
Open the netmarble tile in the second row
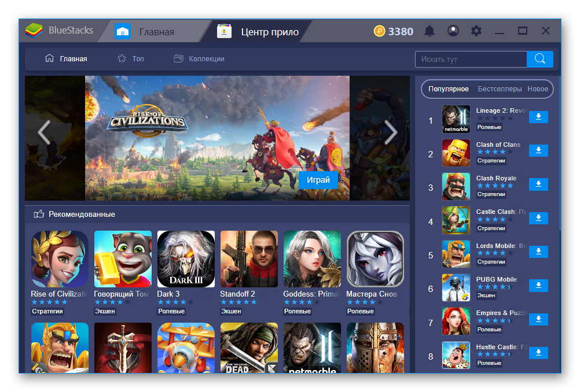tap(312, 347)
